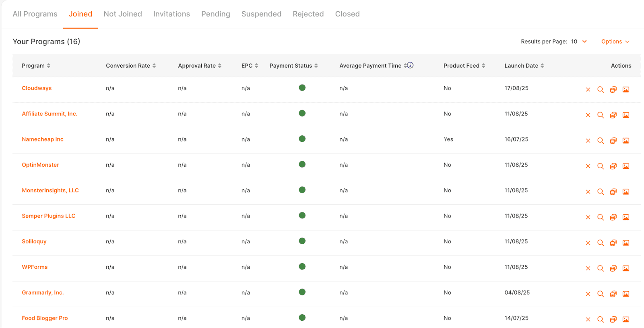Open the Soliloquy program link
The height and width of the screenshot is (328, 644).
click(34, 241)
